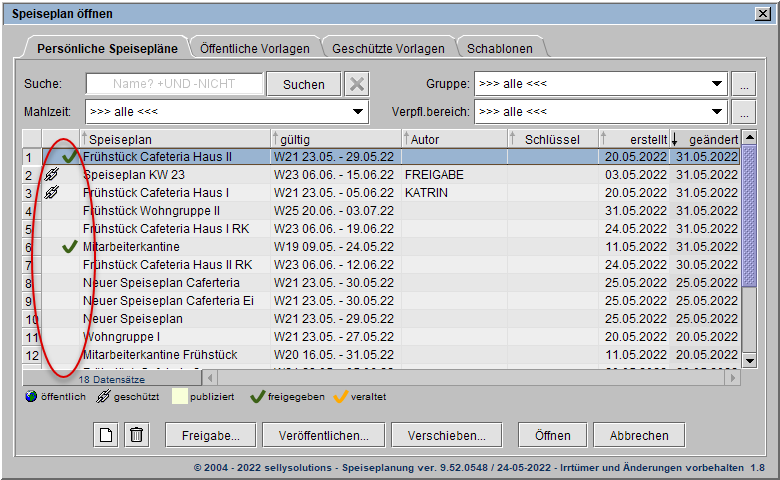Click the new document icon button

(x=105, y=435)
